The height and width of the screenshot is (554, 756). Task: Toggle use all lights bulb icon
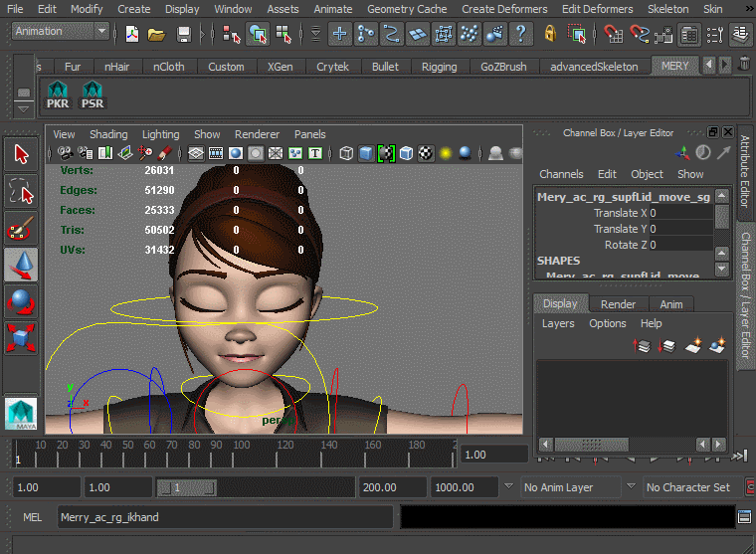click(447, 153)
